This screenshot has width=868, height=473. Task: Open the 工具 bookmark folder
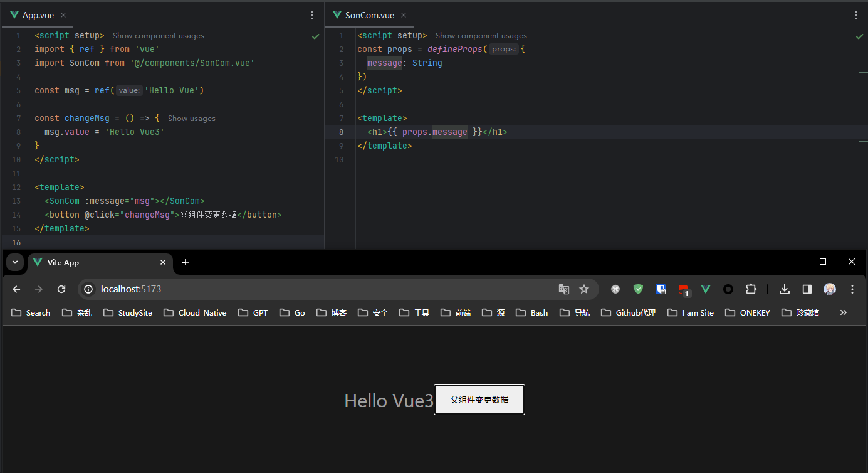tap(414, 312)
